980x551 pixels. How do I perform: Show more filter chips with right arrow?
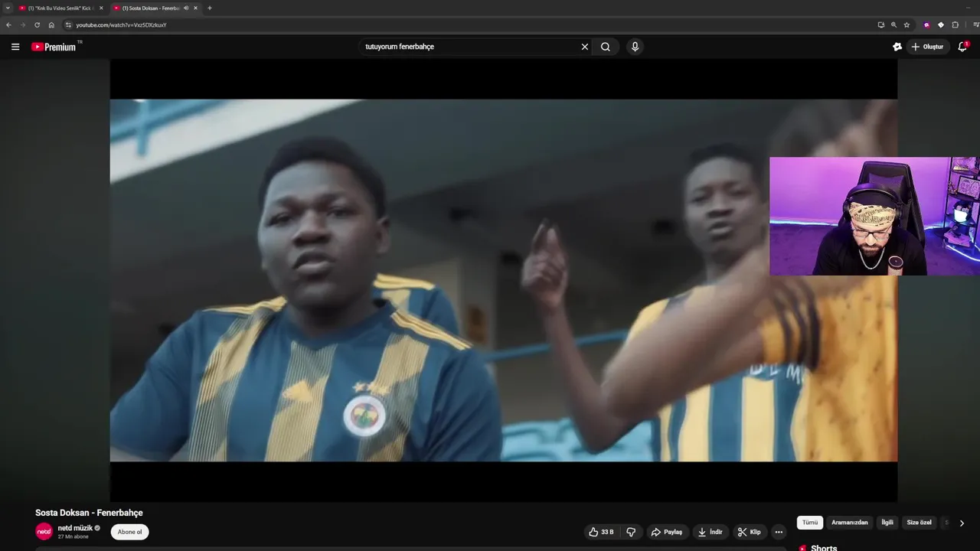[x=962, y=523]
